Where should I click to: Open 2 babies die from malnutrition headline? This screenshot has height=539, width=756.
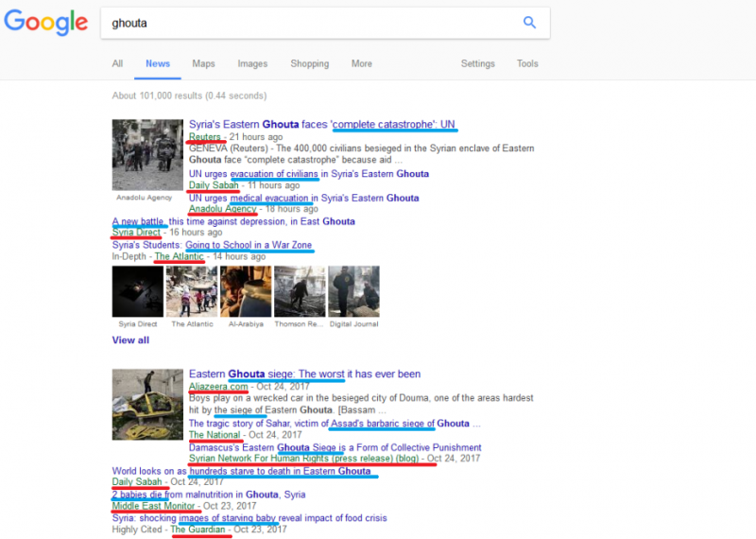(209, 495)
